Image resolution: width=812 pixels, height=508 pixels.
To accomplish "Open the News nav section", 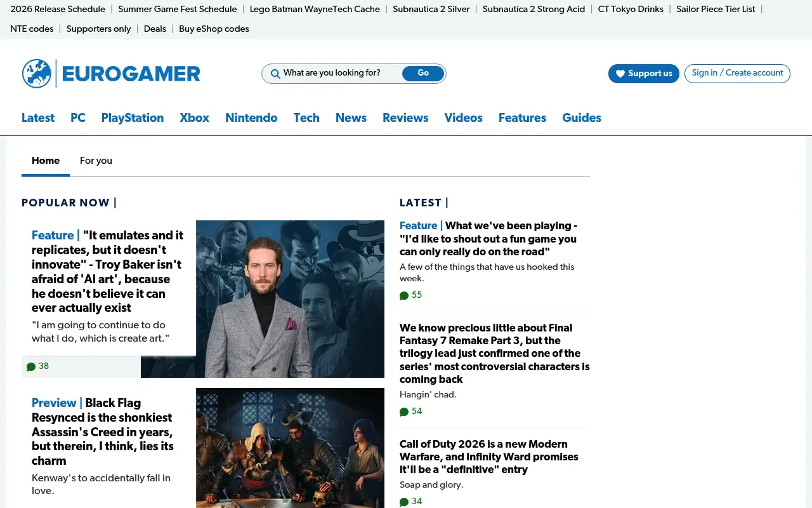I will (351, 118).
